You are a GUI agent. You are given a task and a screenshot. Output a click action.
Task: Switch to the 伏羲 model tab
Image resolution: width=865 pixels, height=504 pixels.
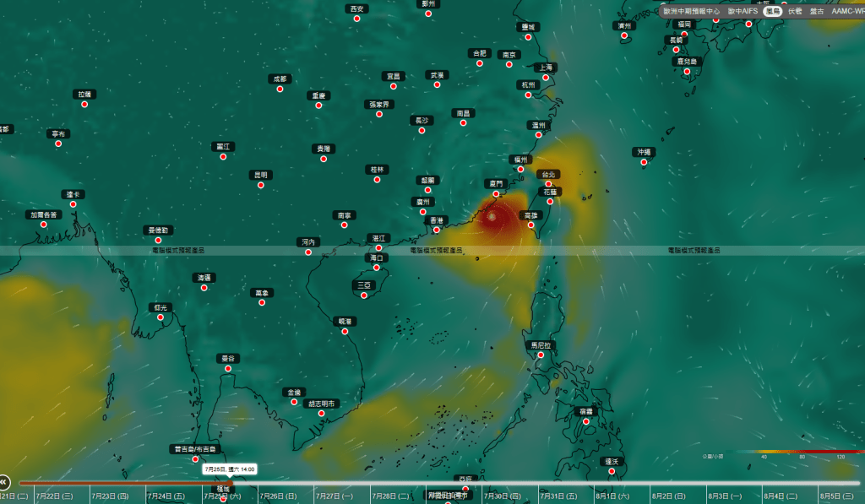(x=795, y=11)
